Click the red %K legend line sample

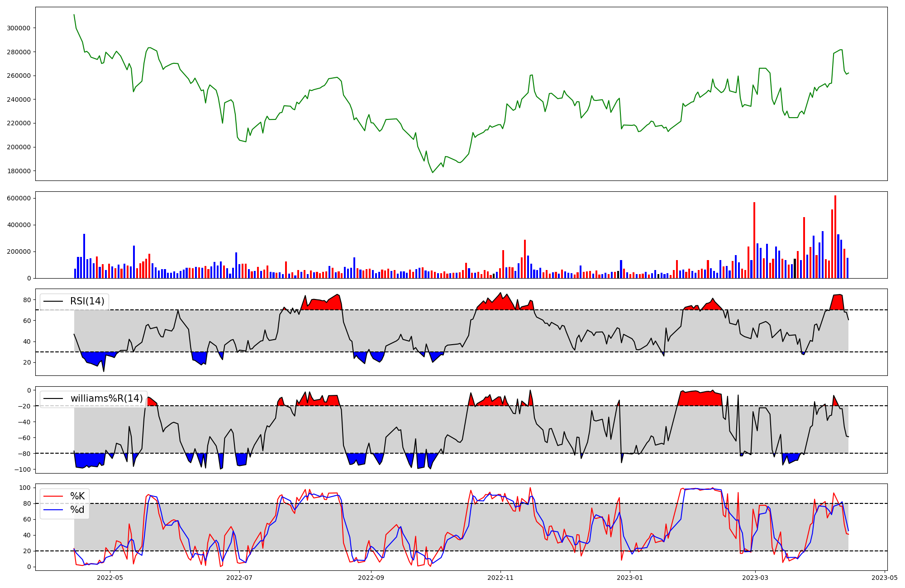pyautogui.click(x=53, y=496)
